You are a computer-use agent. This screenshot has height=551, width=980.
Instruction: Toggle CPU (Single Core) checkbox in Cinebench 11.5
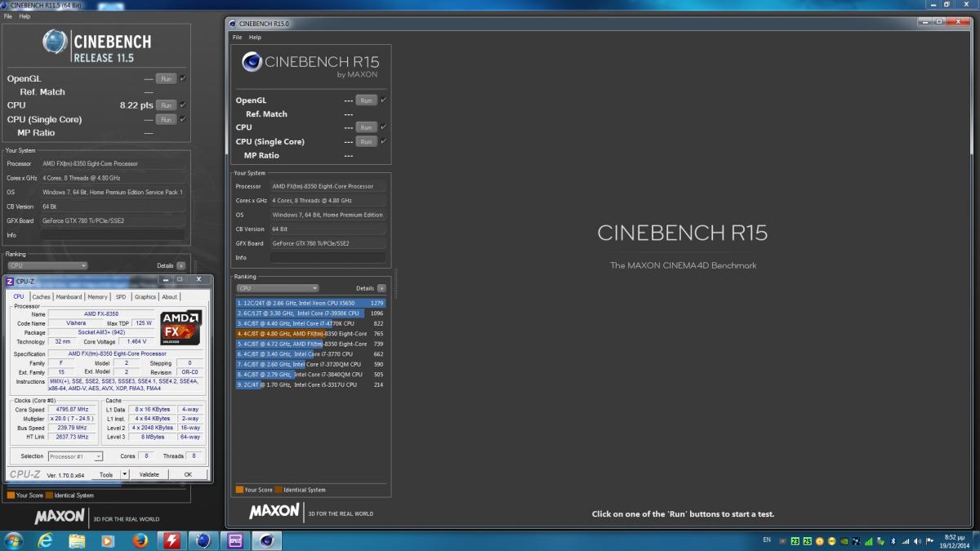pos(183,119)
